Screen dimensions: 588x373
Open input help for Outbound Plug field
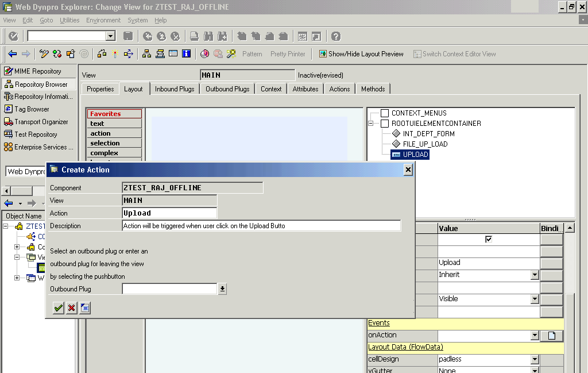click(222, 289)
